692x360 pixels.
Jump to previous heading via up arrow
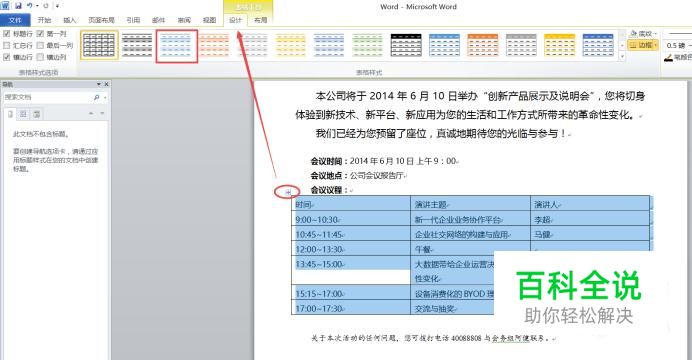click(x=91, y=113)
